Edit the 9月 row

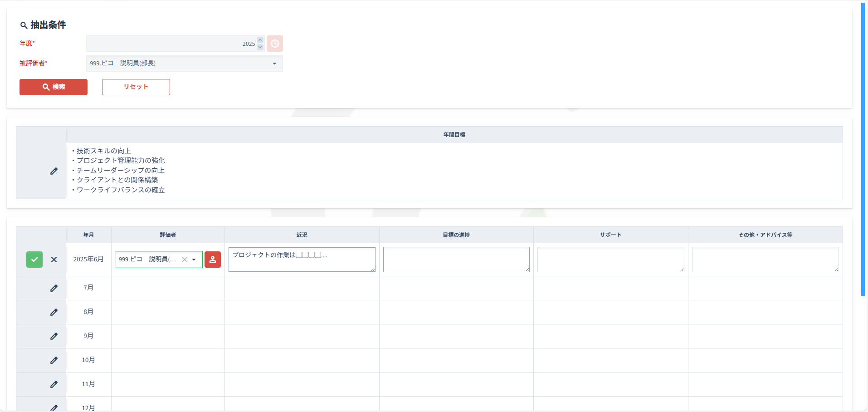[54, 336]
